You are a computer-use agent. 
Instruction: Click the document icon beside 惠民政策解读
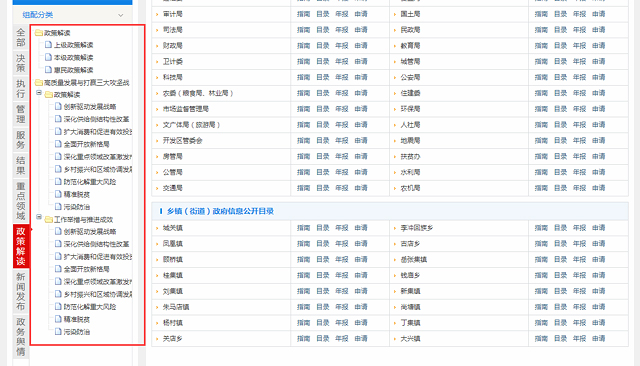[x=49, y=70]
